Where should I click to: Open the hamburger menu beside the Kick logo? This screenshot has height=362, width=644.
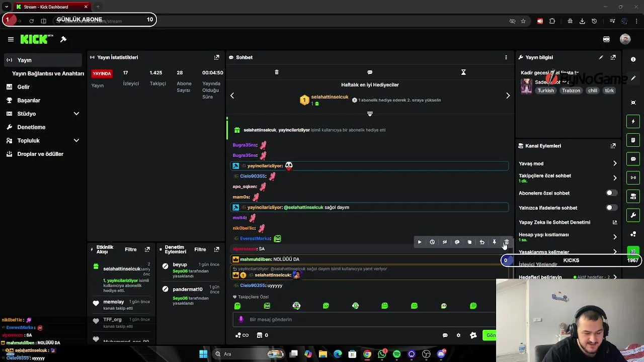[x=11, y=39]
